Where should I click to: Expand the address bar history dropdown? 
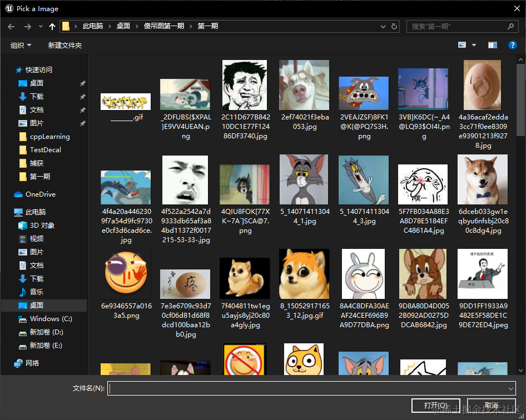(383, 26)
